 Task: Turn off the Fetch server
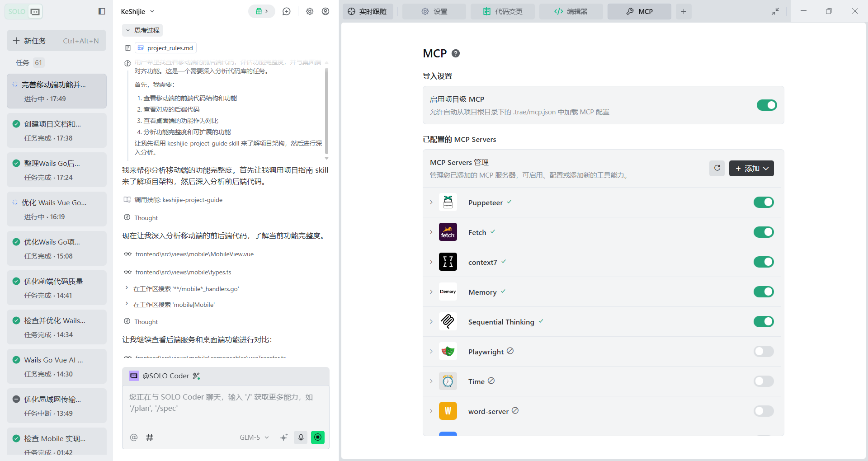click(764, 232)
